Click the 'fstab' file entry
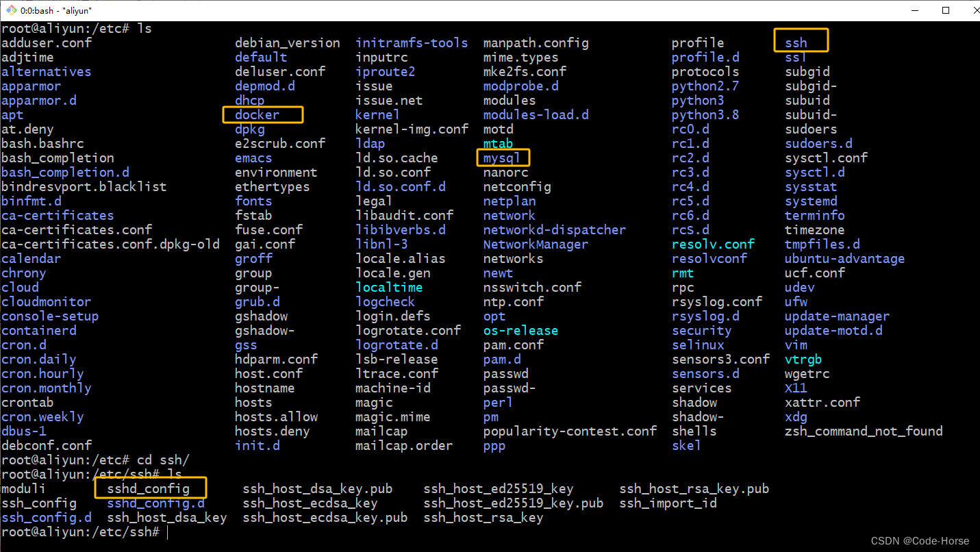The height and width of the screenshot is (552, 980). (x=253, y=215)
